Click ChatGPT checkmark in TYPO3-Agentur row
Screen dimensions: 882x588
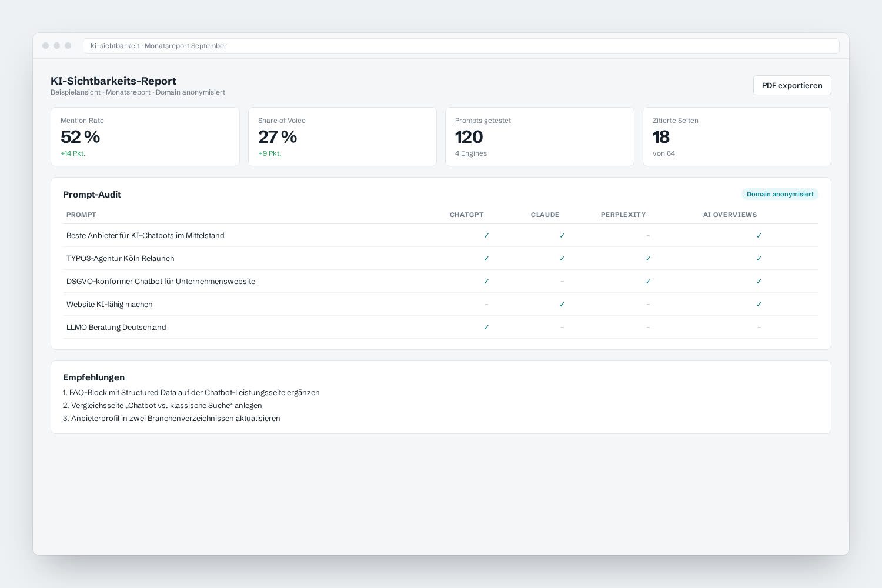tap(486, 258)
